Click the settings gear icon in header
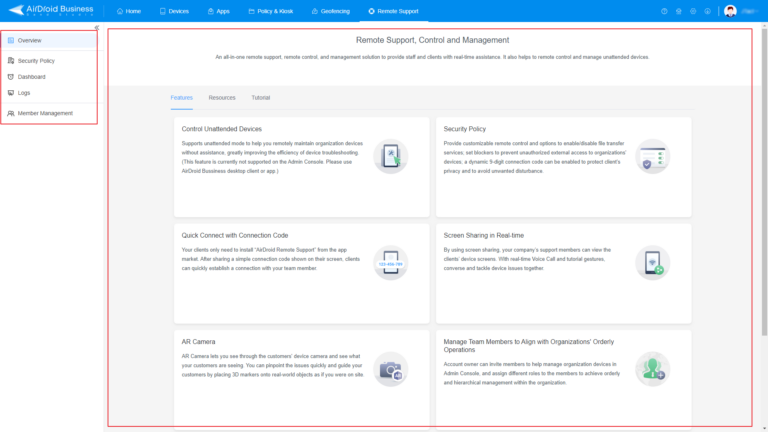Screen dimensions: 768x432 (x=693, y=11)
